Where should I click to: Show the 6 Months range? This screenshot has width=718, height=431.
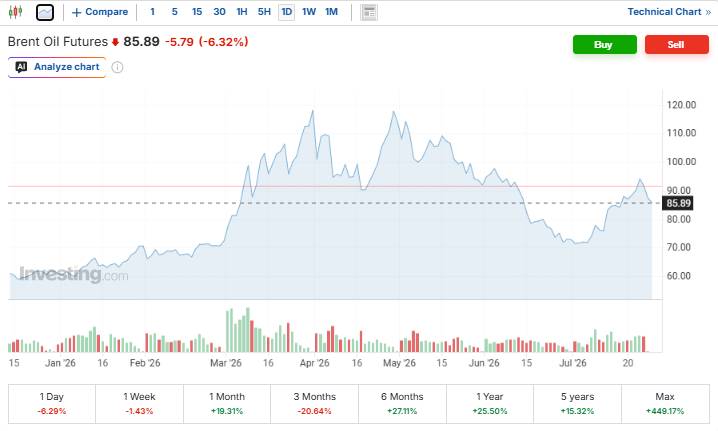tap(402, 404)
